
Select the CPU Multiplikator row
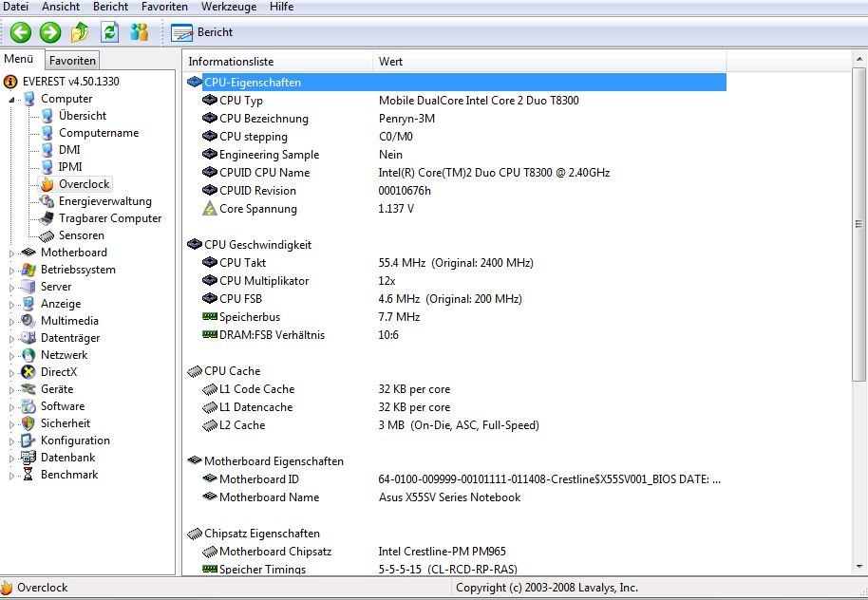pyautogui.click(x=456, y=281)
